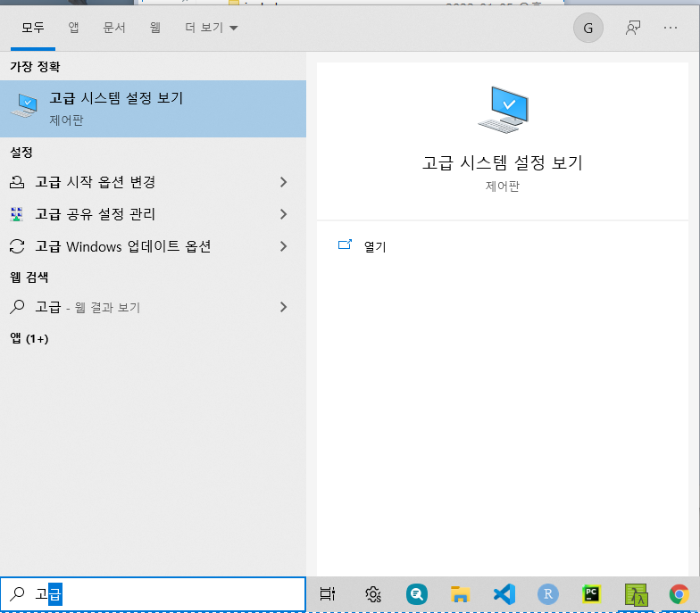700x613 pixels.
Task: Click into the search box containing 고급
Action: tap(154, 594)
